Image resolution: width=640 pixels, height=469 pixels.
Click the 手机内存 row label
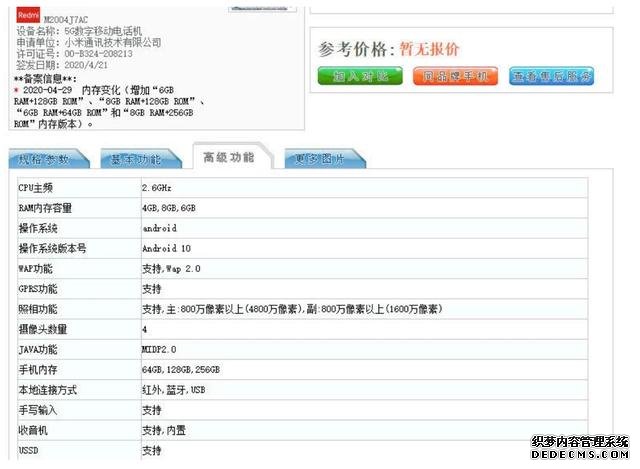click(x=38, y=370)
